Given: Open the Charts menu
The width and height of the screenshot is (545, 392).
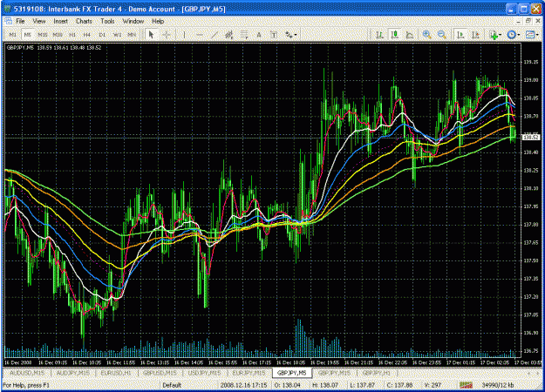Looking at the screenshot, I should click(x=84, y=21).
